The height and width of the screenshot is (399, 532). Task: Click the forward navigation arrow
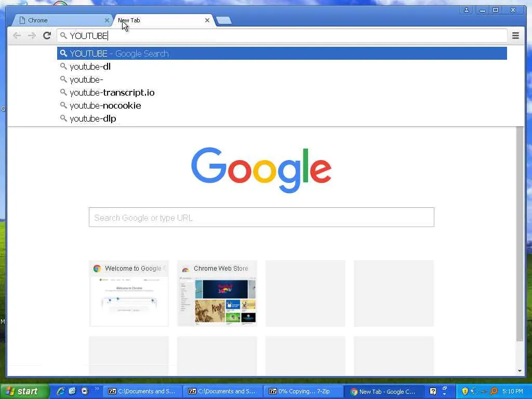pos(32,36)
